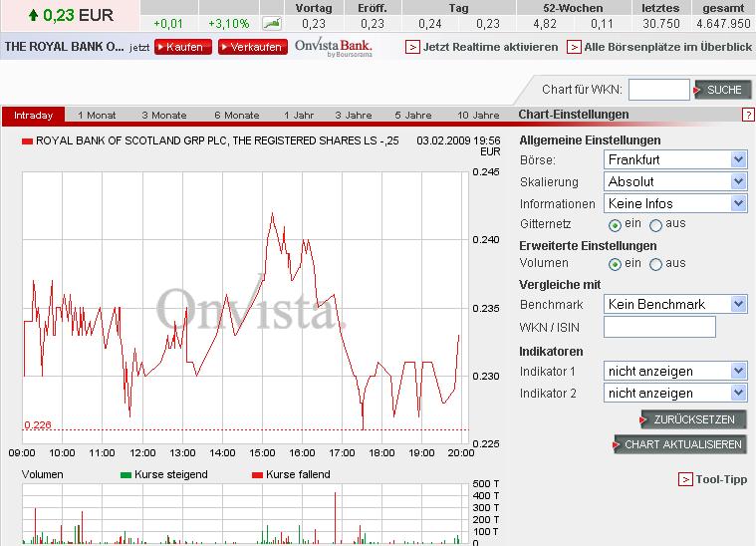756x546 pixels.
Task: Open the Skalierung dropdown showing Absolut
Action: (x=675, y=182)
